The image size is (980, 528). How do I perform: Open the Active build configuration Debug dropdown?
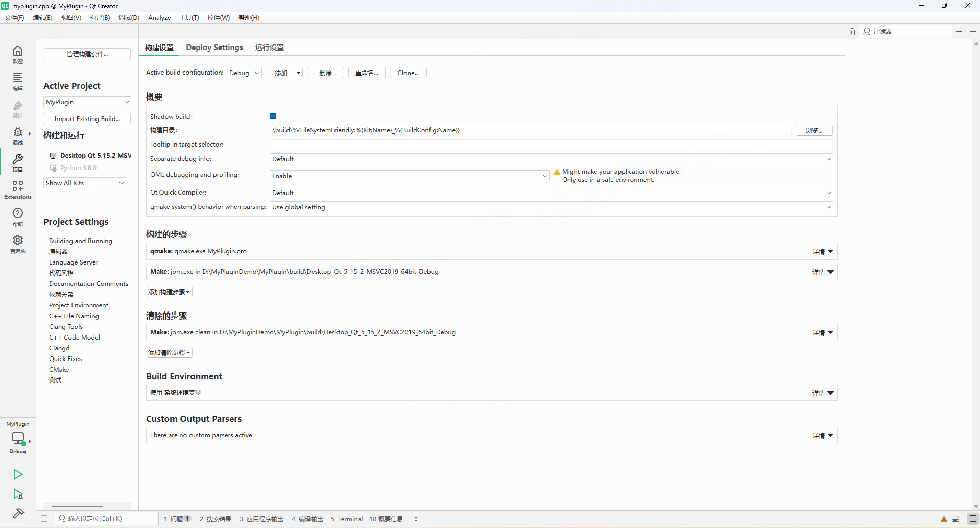(244, 73)
